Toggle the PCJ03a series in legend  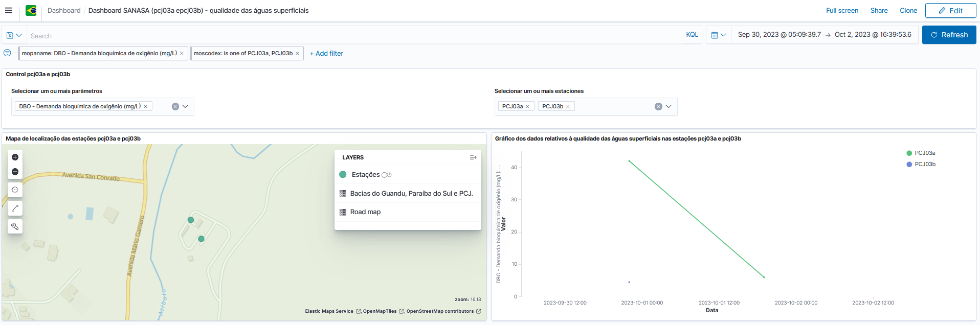point(924,153)
